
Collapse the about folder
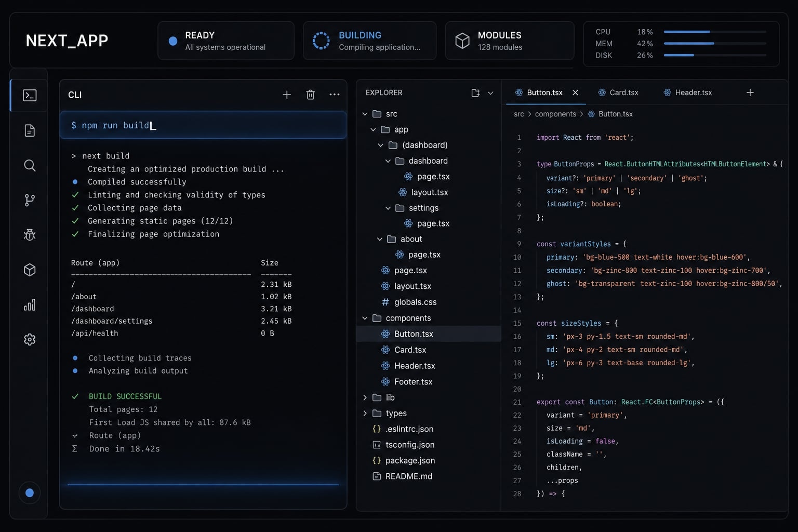(x=380, y=239)
